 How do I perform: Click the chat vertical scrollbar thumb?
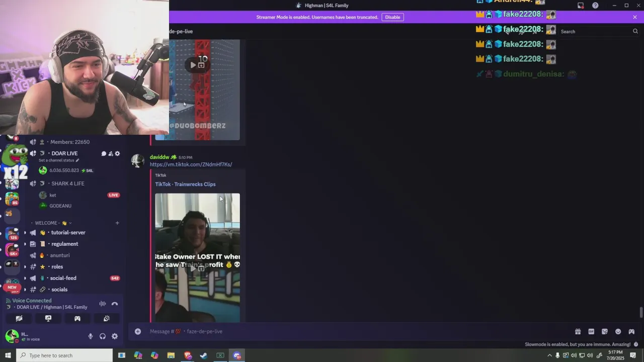[x=641, y=312]
